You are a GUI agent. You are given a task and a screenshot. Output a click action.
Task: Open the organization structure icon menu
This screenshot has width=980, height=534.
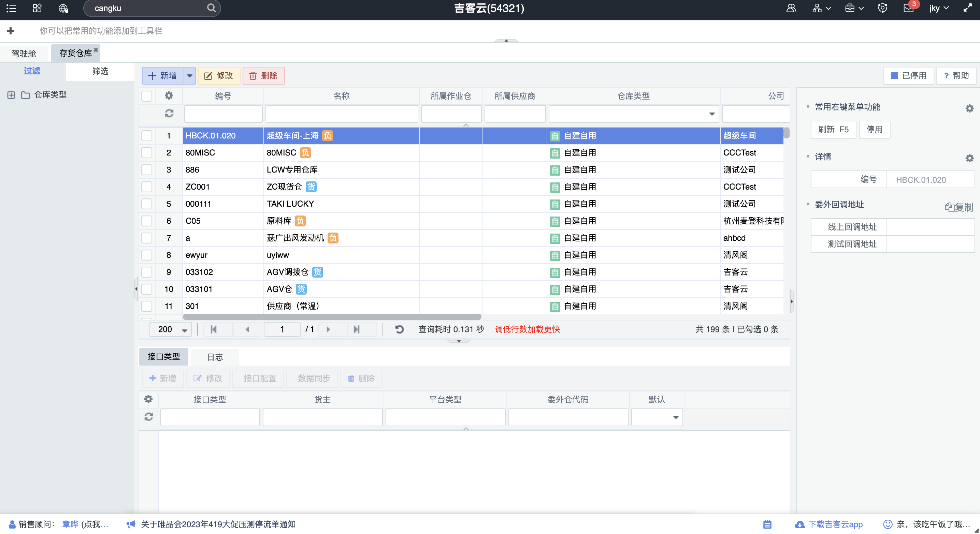(821, 8)
